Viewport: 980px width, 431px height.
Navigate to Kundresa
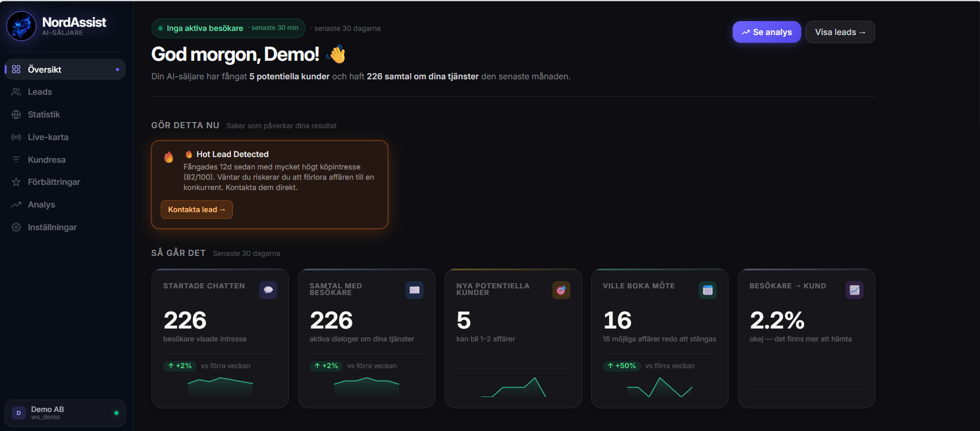click(x=65, y=160)
